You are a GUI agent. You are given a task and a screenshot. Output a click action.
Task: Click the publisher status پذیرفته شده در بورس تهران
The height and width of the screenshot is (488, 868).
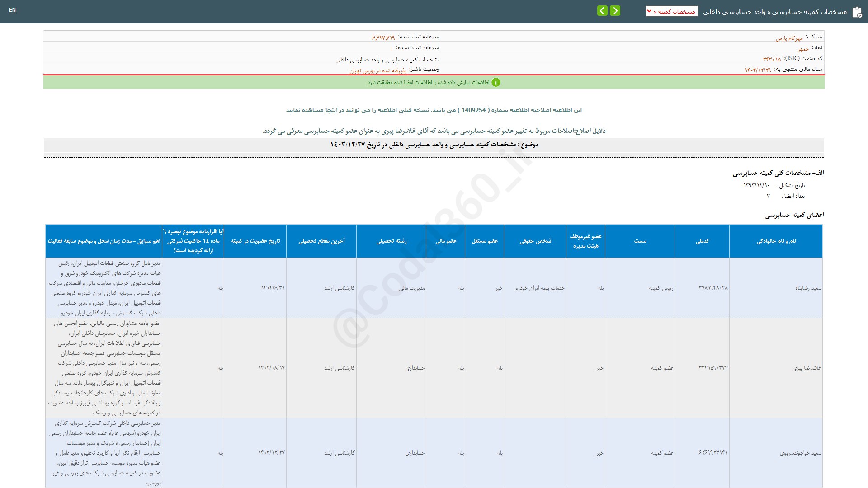[378, 70]
